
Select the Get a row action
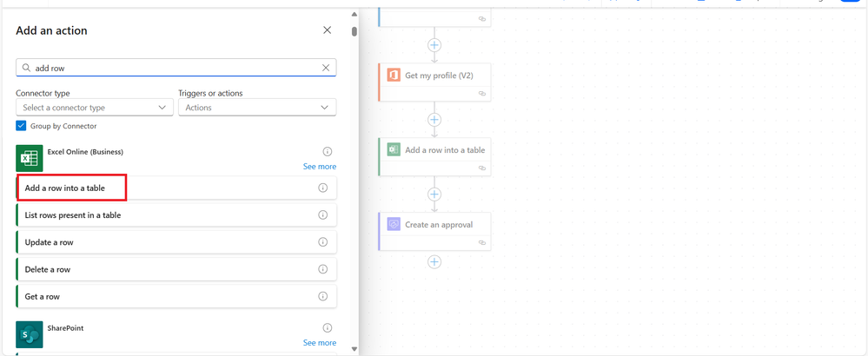tap(176, 296)
